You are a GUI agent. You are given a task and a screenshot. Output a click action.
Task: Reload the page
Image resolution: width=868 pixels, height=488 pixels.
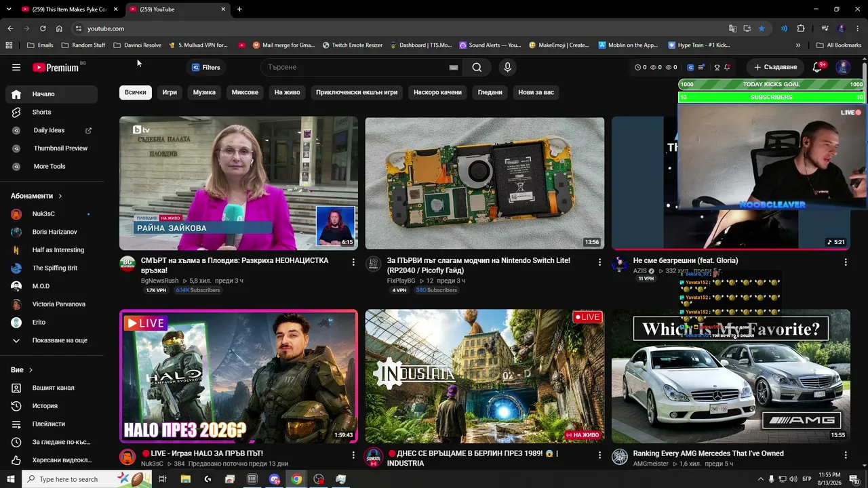tap(43, 28)
